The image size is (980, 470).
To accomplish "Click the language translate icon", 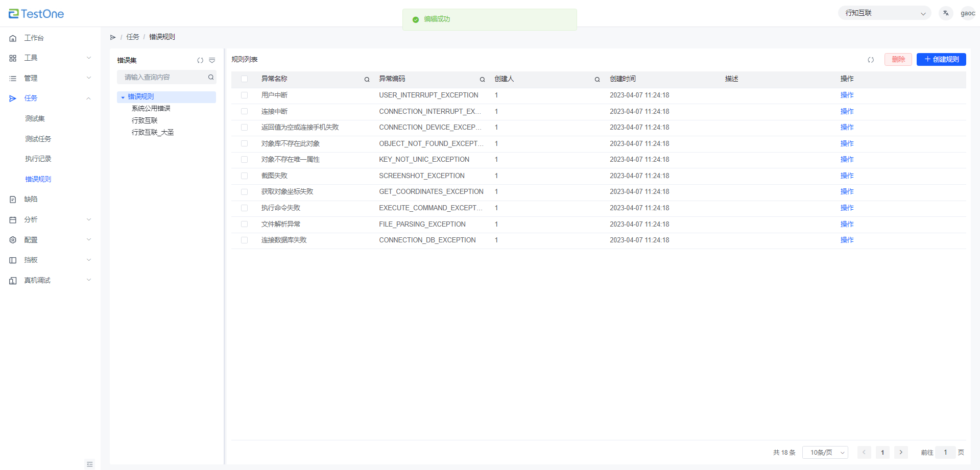I will point(946,13).
